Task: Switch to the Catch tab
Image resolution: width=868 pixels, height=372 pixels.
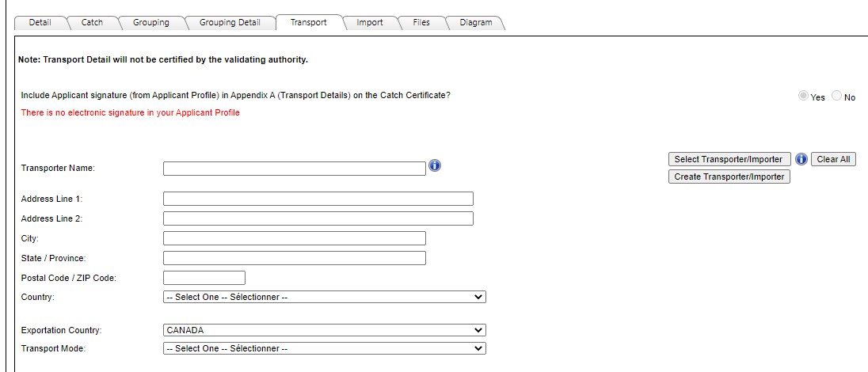Action: [92, 23]
